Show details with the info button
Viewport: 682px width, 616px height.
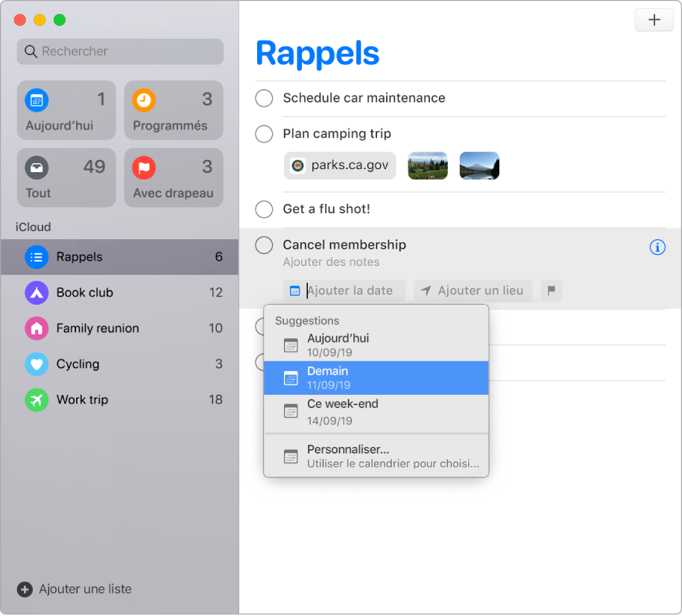657,247
